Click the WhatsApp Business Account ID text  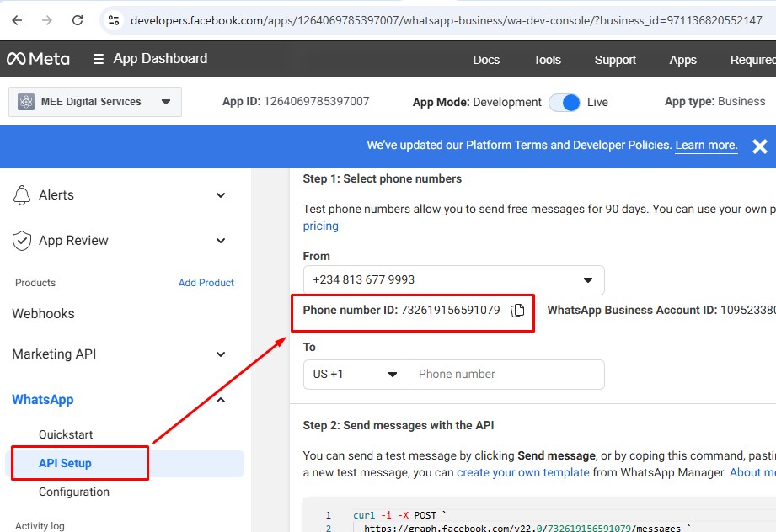661,310
